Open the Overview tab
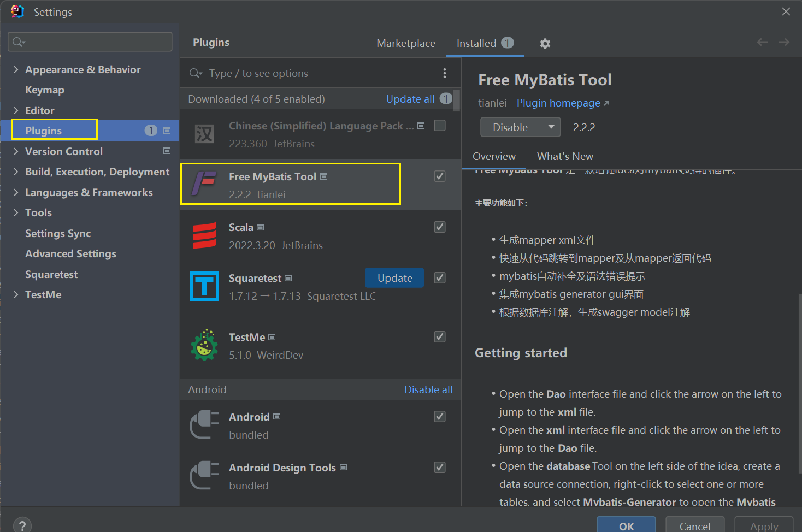The height and width of the screenshot is (532, 802). (494, 156)
